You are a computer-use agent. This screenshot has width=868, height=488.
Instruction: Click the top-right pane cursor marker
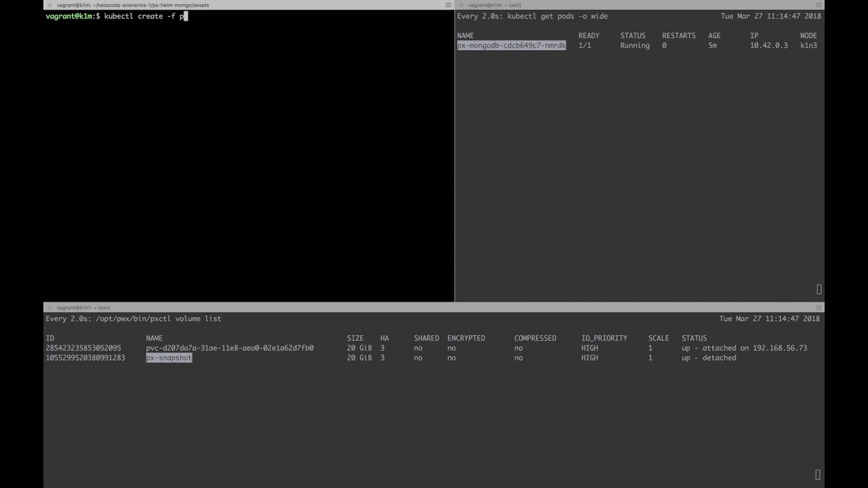[819, 289]
